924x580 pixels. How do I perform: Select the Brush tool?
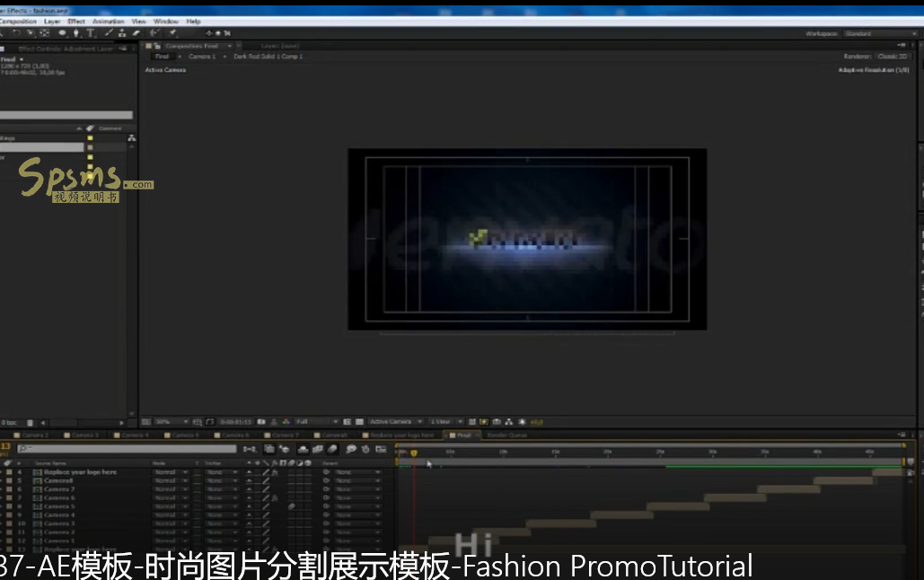109,33
